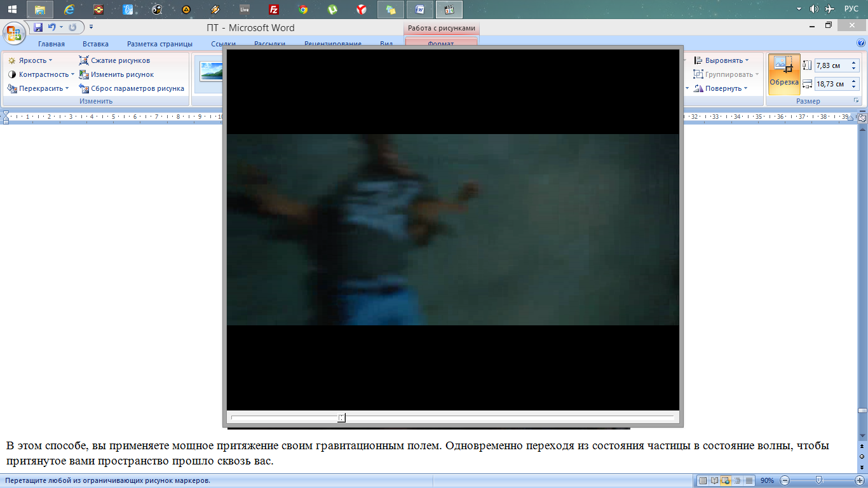Click the select browse object circle
Viewport: 868px width, 488px height.
click(862, 456)
